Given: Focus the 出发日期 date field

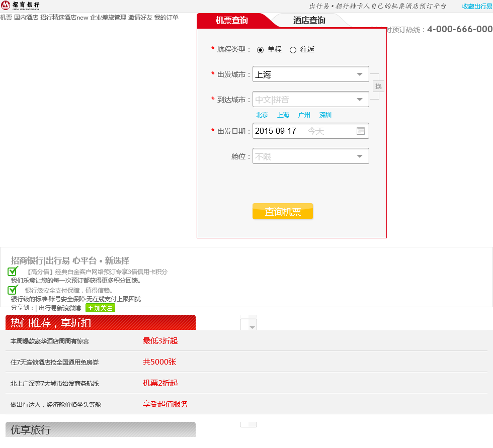Looking at the screenshot, I should (x=311, y=131).
